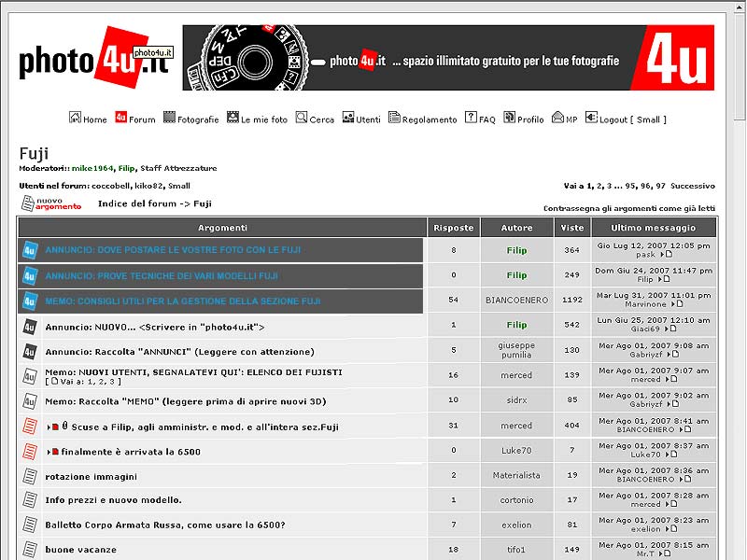Open MP private messages envelope icon

(x=557, y=118)
